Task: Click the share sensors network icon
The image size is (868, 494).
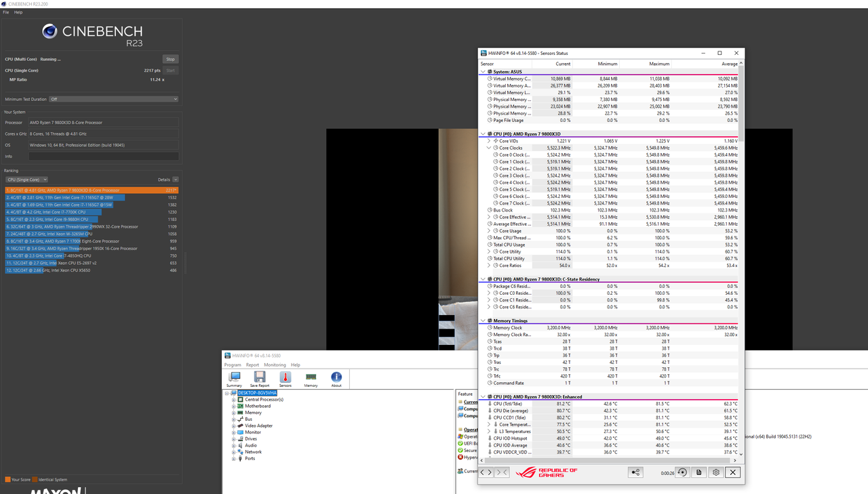Action: pos(635,472)
